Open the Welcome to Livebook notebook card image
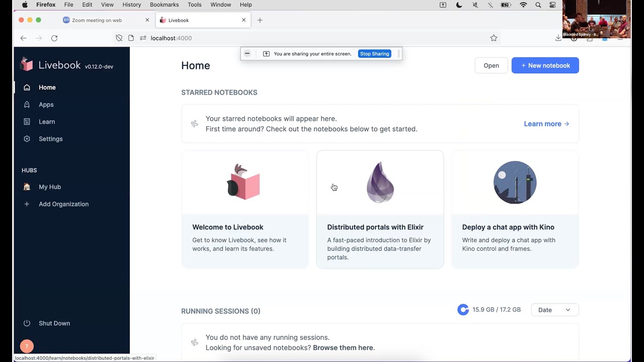 pyautogui.click(x=245, y=182)
